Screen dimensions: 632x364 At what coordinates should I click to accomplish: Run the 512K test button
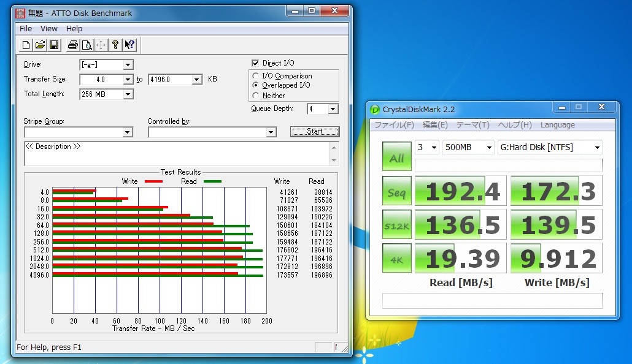(396, 224)
